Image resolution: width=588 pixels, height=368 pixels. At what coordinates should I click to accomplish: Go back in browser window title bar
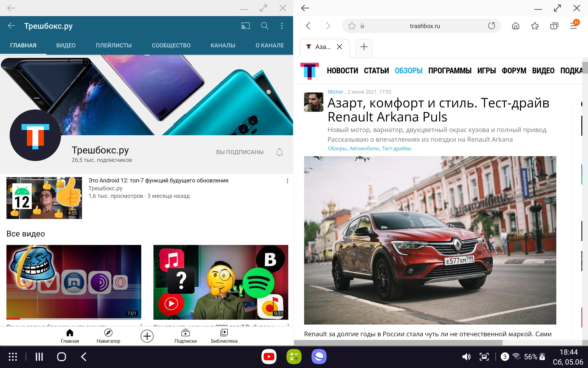click(305, 8)
